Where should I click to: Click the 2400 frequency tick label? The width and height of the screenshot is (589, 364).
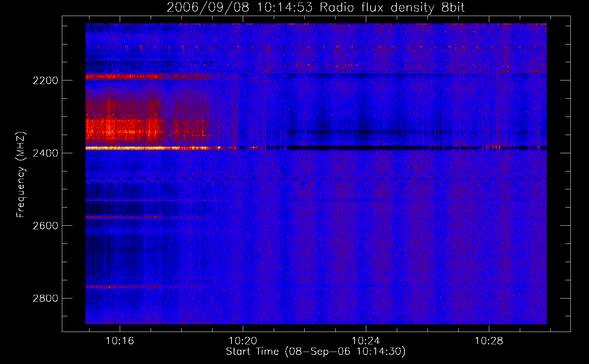click(46, 153)
